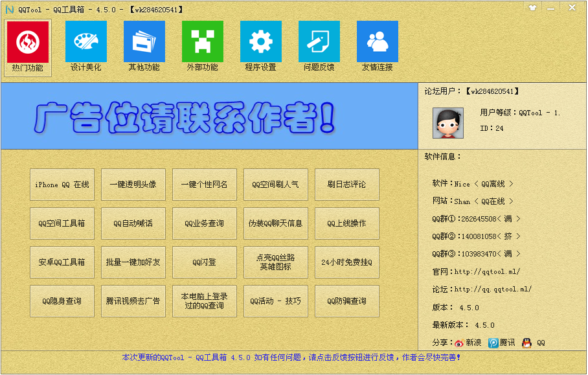Screen dimensions: 588x375
Task: Click the QQ隐身查询 button
Action: coord(62,301)
